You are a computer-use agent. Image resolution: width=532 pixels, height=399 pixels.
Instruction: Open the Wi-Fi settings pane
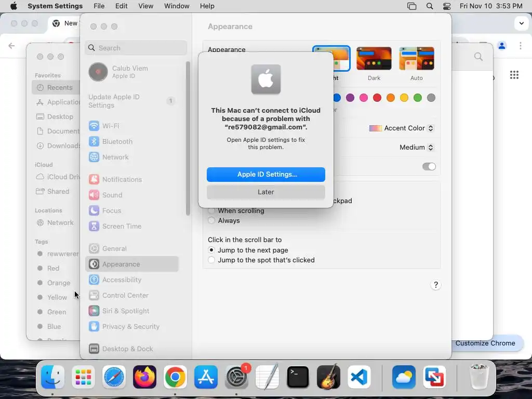pos(132,126)
